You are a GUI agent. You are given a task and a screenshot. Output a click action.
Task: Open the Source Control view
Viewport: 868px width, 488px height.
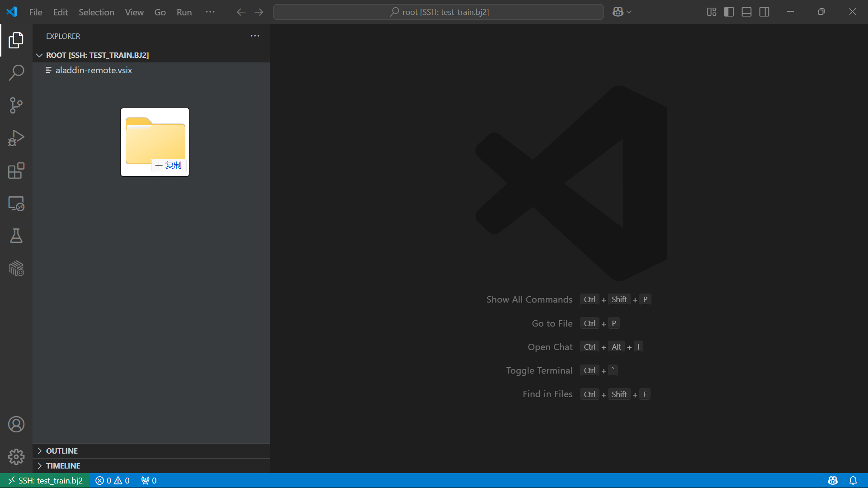pos(16,105)
